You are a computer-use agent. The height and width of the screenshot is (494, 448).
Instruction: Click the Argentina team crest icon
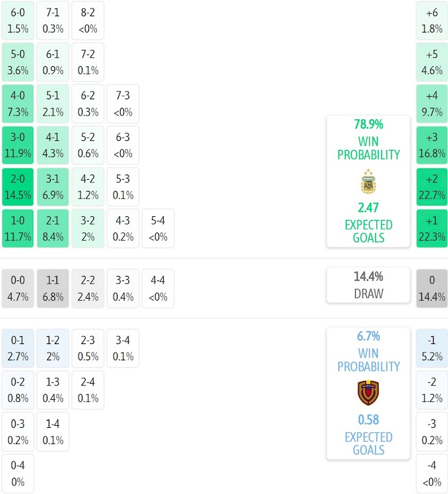pos(368,182)
